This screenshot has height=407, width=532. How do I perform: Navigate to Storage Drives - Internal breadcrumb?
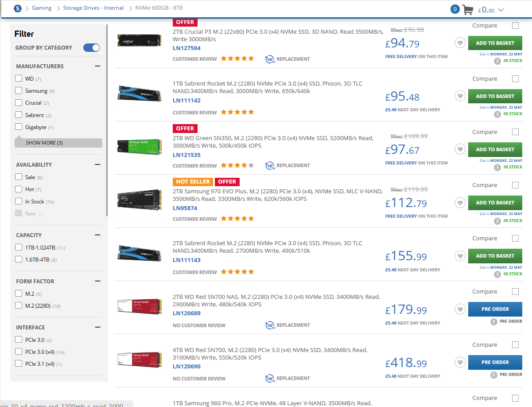[93, 8]
